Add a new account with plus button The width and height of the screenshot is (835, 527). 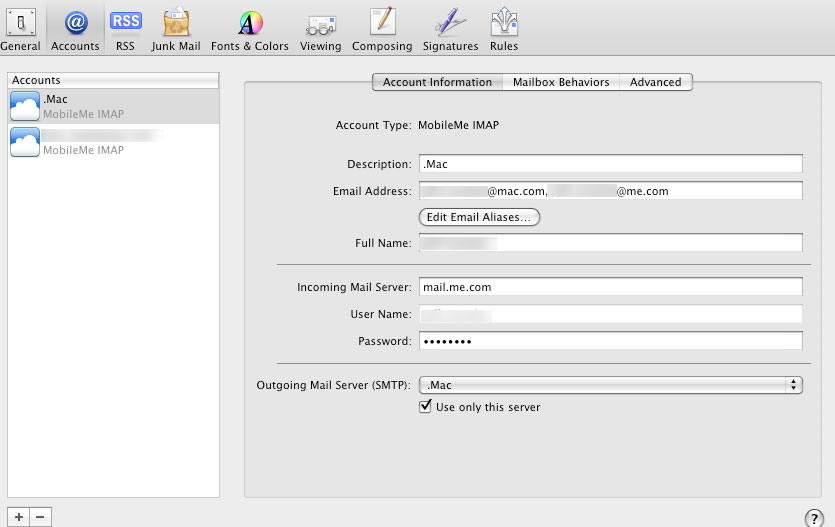click(19, 517)
